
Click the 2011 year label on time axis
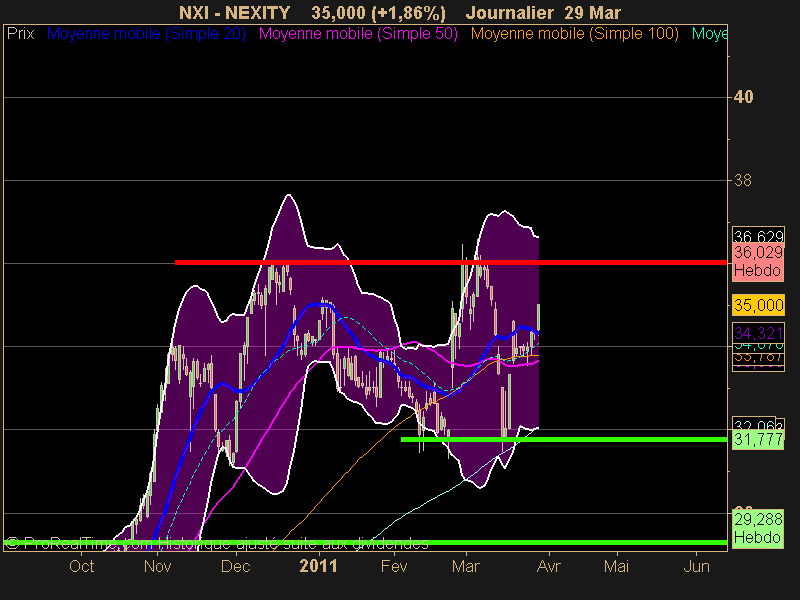tap(318, 566)
